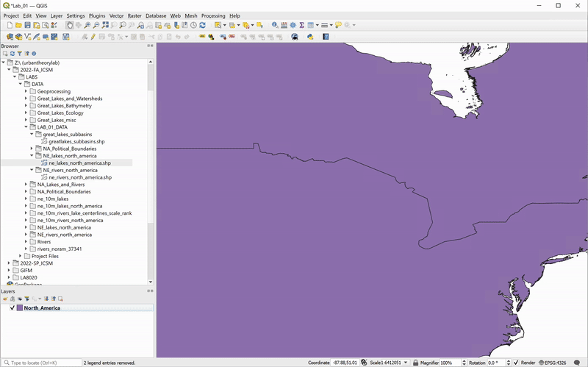Image resolution: width=588 pixels, height=367 pixels.
Task: Select ne_rivers_north_america.shp in Browser
Action: pyautogui.click(x=79, y=177)
